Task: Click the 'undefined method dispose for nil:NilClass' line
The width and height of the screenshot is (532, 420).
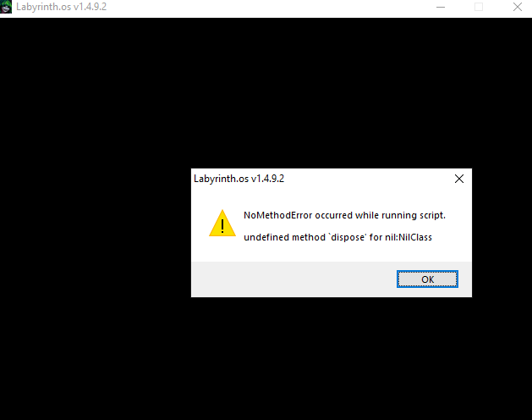Action: (x=337, y=237)
